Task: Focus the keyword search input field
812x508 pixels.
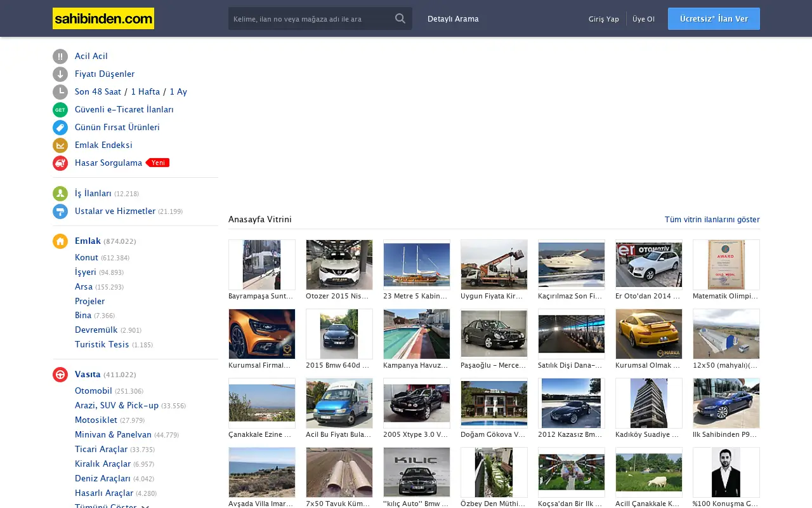Action: click(310, 19)
